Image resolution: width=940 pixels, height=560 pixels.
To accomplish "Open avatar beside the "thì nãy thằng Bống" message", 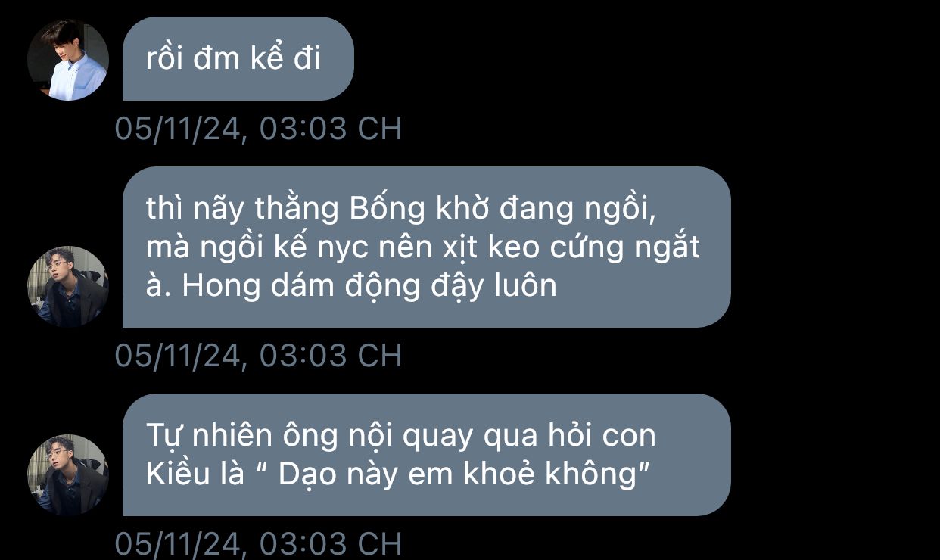I will tap(68, 286).
